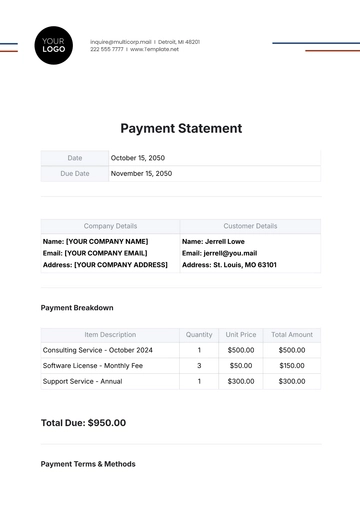The width and height of the screenshot is (360, 509).
Task: Click the email jerrell@you.mail
Action: 230,253
